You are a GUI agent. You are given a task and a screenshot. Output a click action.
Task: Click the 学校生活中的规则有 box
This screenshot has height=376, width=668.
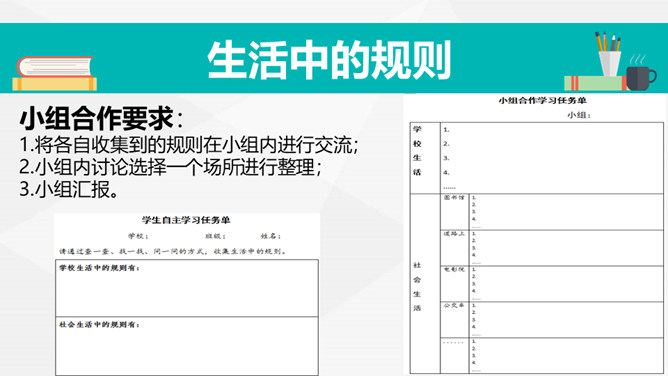(187, 288)
